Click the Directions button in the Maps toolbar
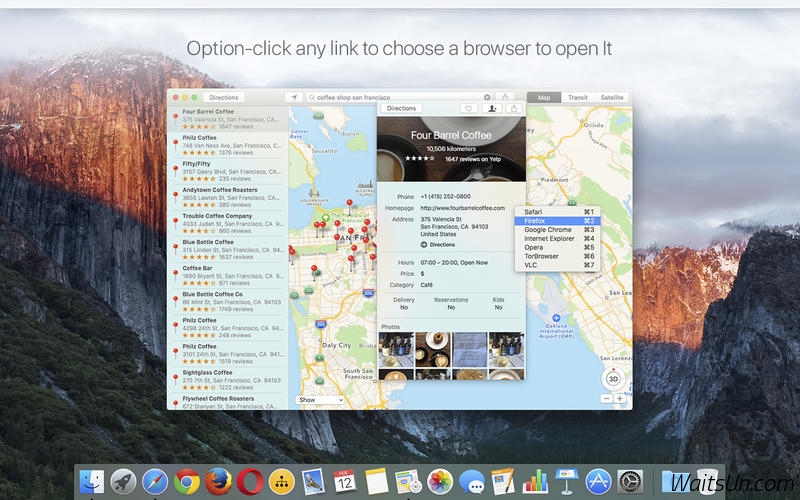The height and width of the screenshot is (500, 800). (224, 97)
